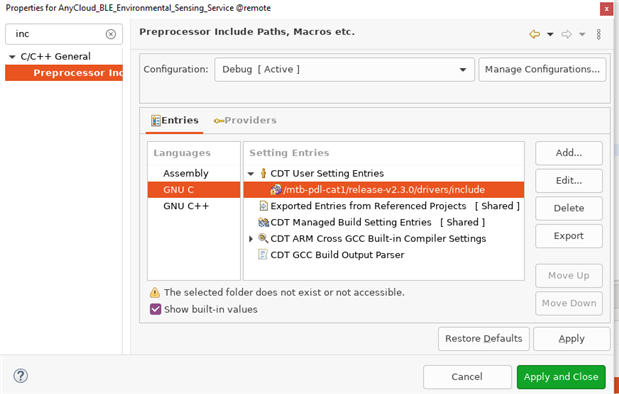Open the help question mark icon
The image size is (619, 394).
point(21,375)
